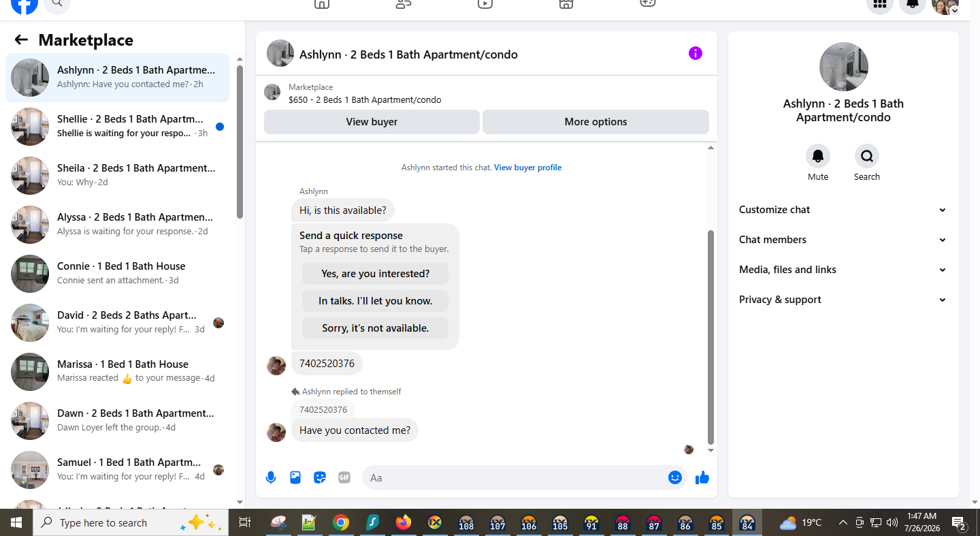Open taskbar window labeled 108

[x=466, y=522]
